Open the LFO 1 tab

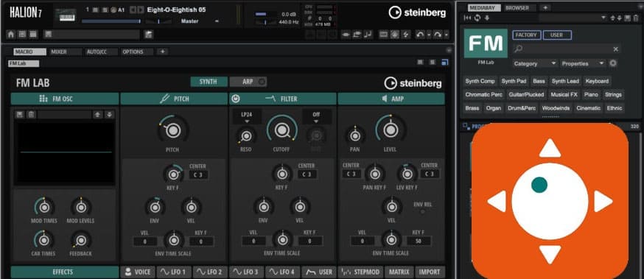[x=174, y=272]
